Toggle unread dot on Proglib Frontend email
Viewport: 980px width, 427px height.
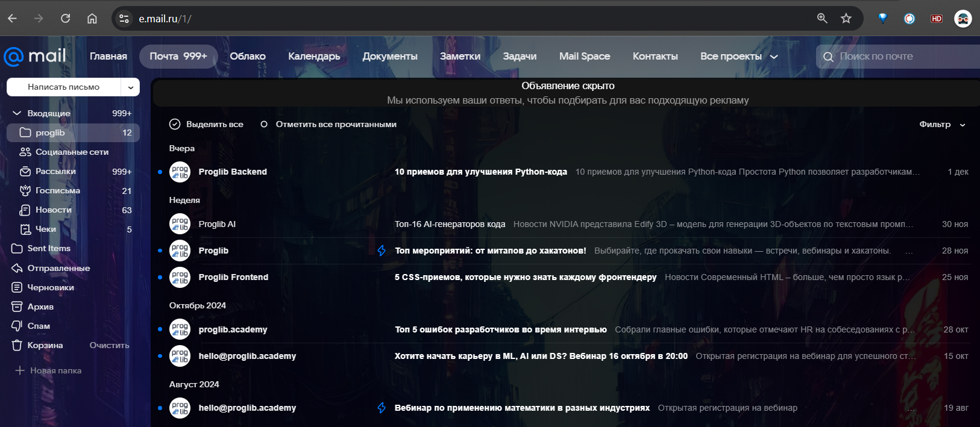tap(160, 277)
